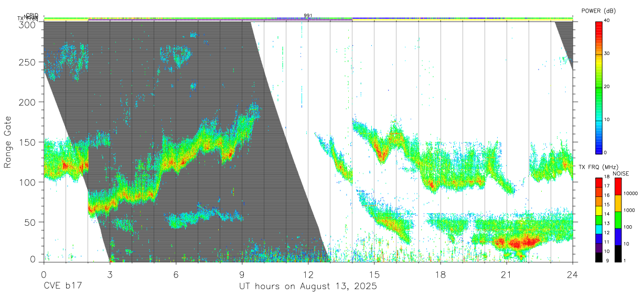Viewport: 644px width, 297px height.
Task: Select the blue swatch in NOISE legend
Action: point(617,237)
